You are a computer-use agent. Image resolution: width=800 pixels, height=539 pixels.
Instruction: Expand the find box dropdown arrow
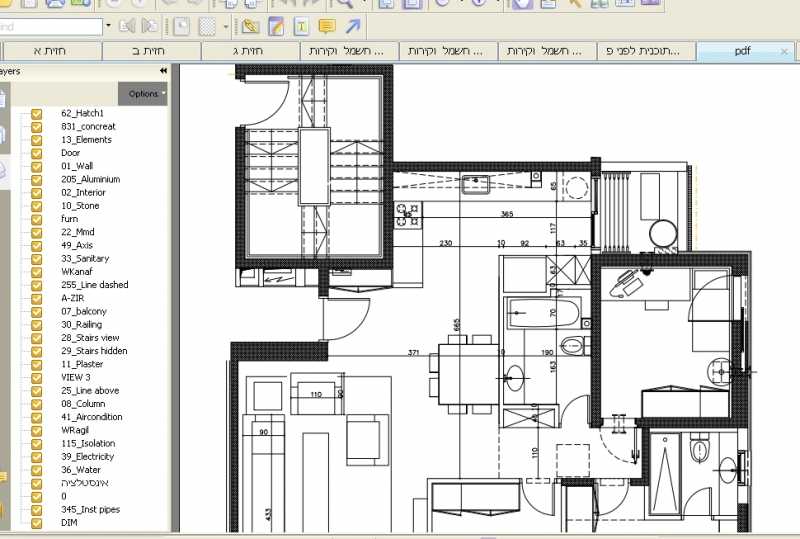click(x=108, y=26)
